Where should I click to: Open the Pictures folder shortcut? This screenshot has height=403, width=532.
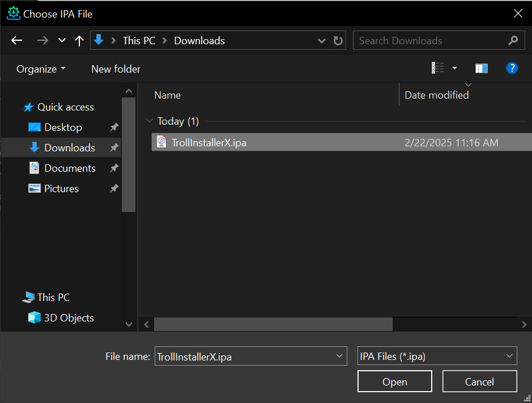(61, 189)
